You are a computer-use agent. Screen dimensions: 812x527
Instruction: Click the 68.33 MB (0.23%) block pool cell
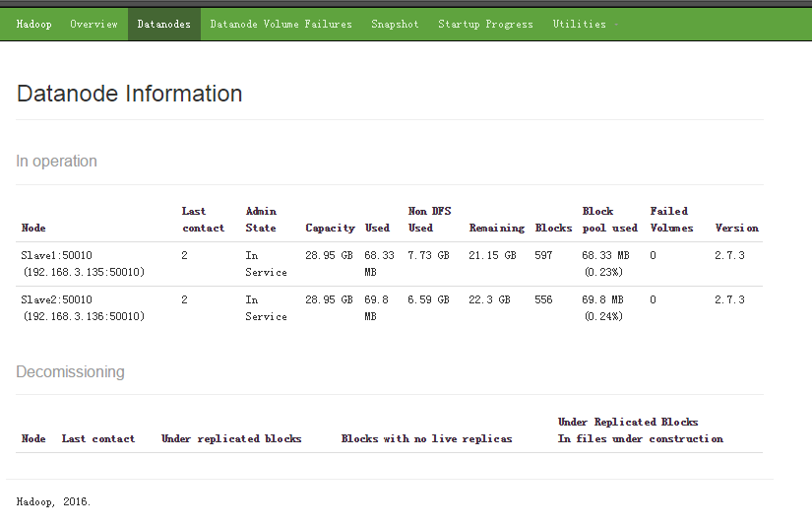pos(605,263)
